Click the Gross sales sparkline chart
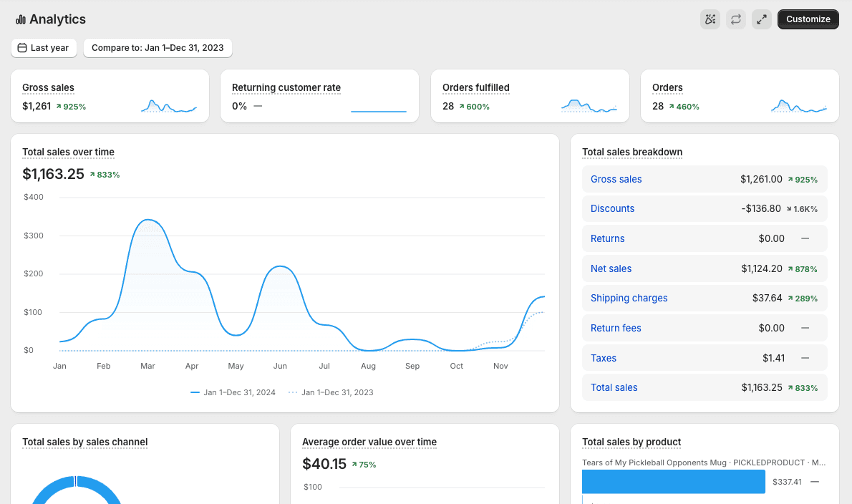The width and height of the screenshot is (852, 504). pos(169,106)
